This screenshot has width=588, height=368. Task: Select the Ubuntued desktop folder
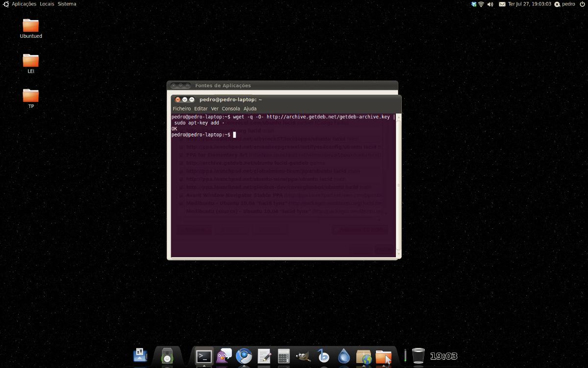coord(31,28)
